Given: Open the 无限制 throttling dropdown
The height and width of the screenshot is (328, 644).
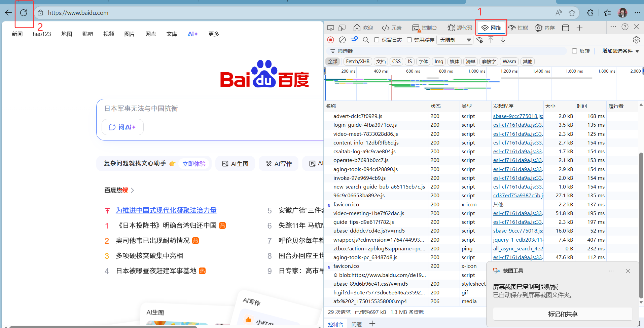Looking at the screenshot, I should click(x=455, y=40).
